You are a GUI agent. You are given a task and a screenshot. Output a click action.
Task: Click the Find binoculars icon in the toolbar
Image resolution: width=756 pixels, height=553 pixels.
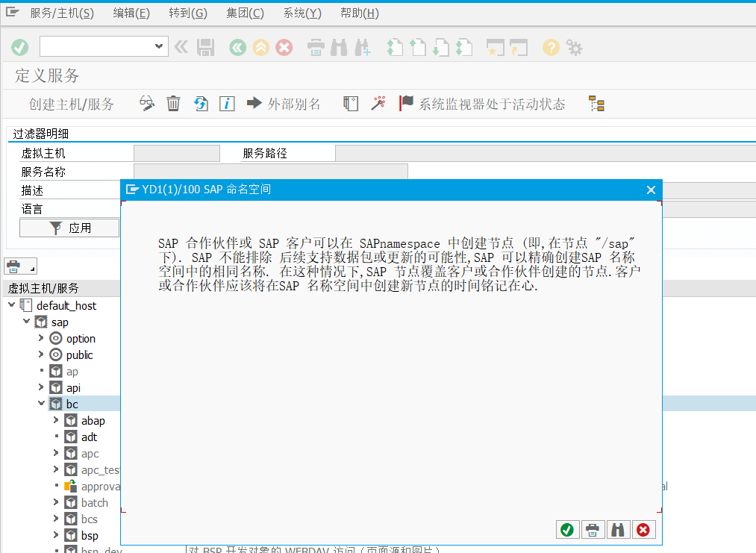[339, 47]
